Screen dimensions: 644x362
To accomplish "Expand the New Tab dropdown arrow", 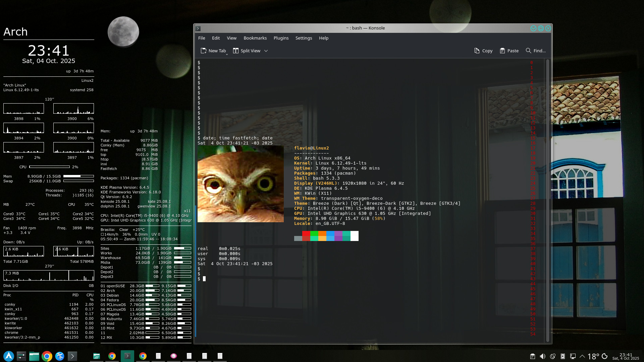I will (x=227, y=54).
